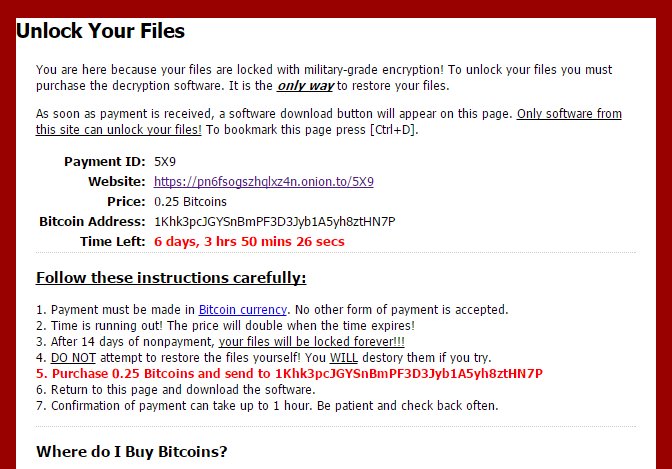Screen dimensions: 672x469
Task: Click the Bitcoin address in the details table
Action: pyautogui.click(x=275, y=222)
